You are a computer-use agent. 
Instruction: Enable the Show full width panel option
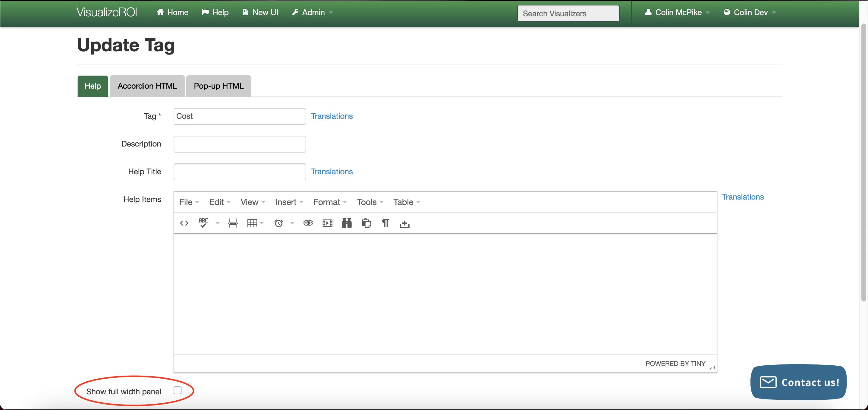(178, 390)
